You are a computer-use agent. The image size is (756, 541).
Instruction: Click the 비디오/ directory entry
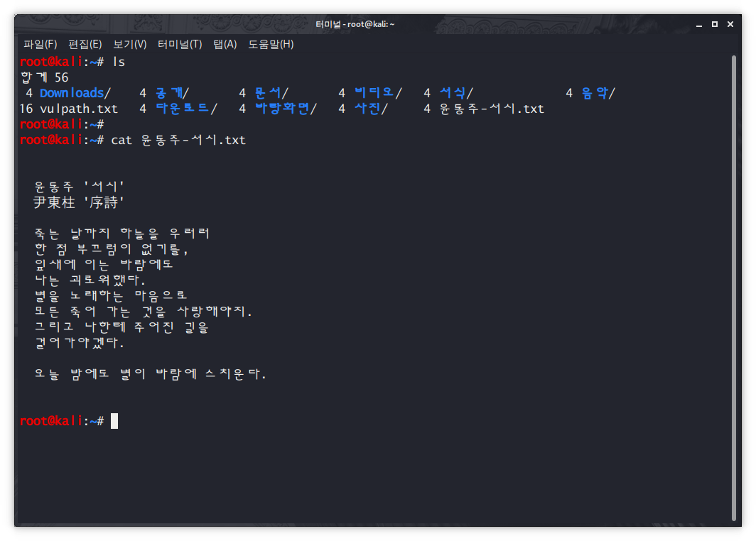click(379, 93)
